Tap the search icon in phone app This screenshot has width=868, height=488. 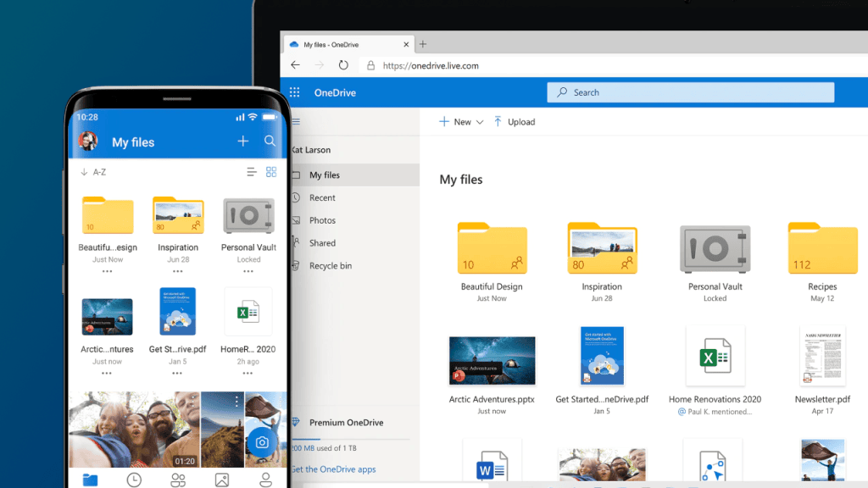pyautogui.click(x=270, y=141)
